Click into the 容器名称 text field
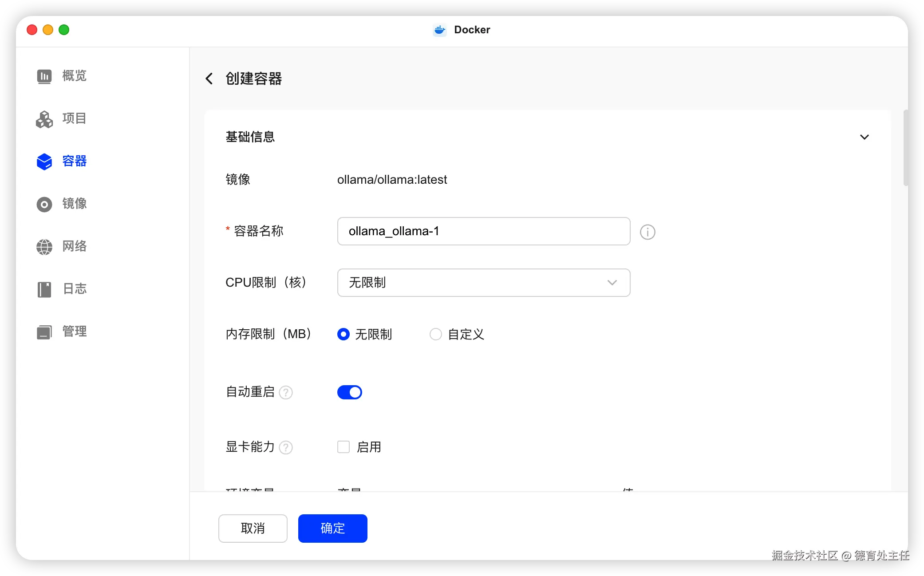The height and width of the screenshot is (576, 924). [x=484, y=231]
